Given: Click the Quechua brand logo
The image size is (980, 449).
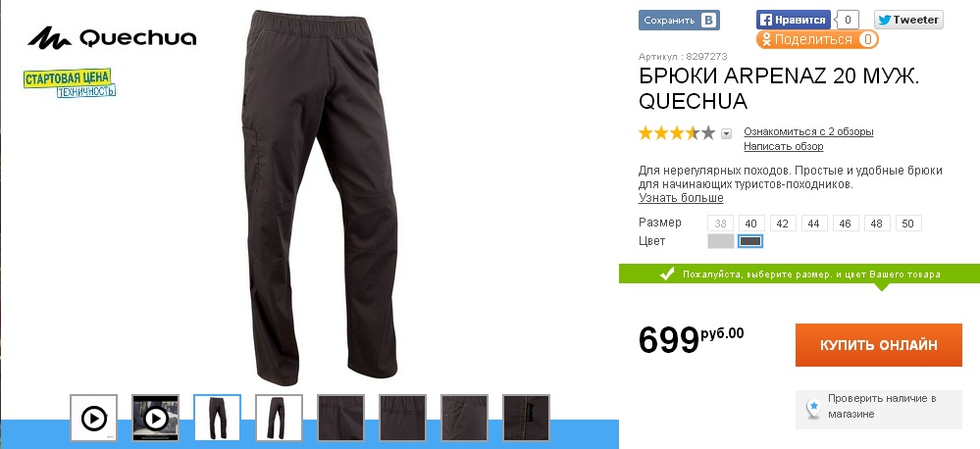Looking at the screenshot, I should (x=112, y=38).
